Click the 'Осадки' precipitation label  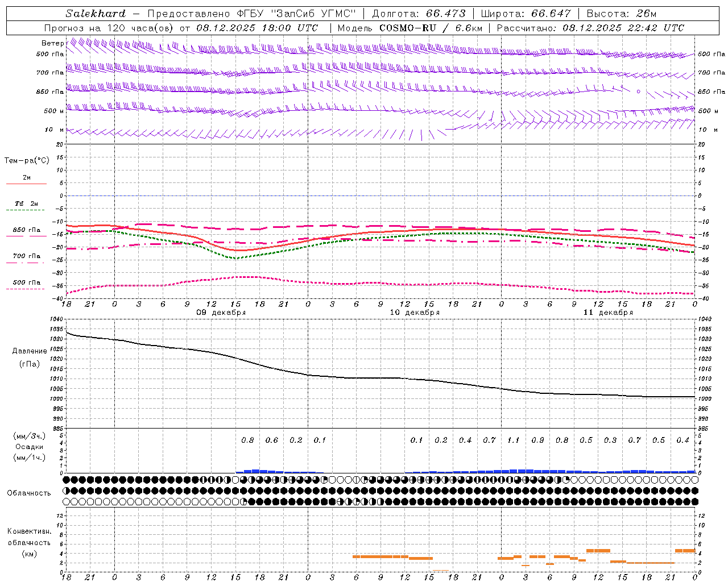point(30,447)
